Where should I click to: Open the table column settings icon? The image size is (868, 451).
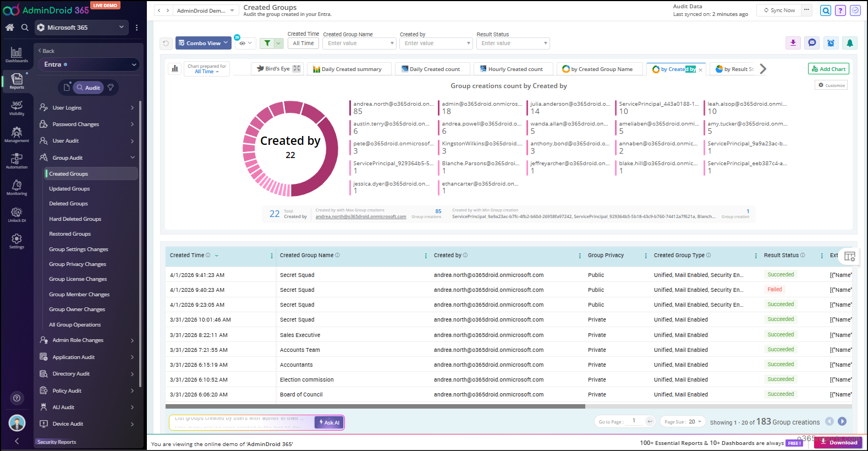pos(849,256)
